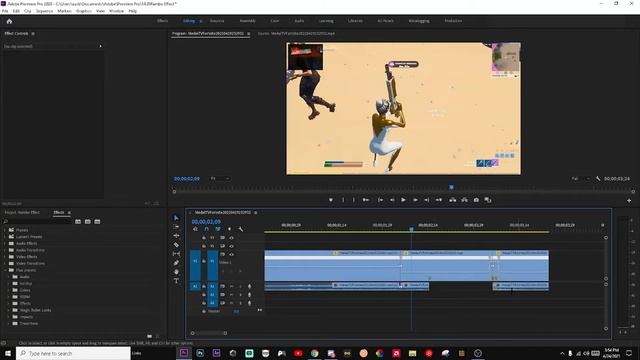Click the Home icon

point(9,21)
